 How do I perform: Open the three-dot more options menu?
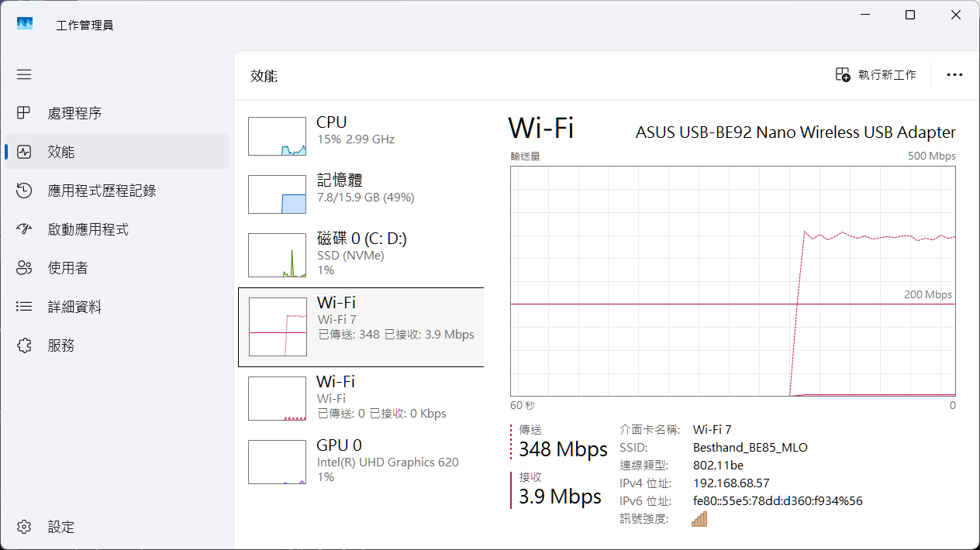tap(954, 75)
